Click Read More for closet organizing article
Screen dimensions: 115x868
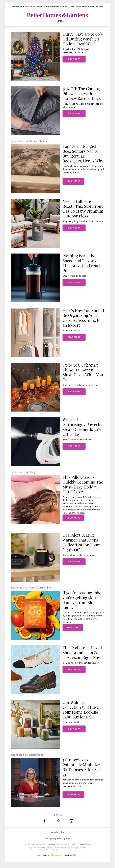click(74, 337)
